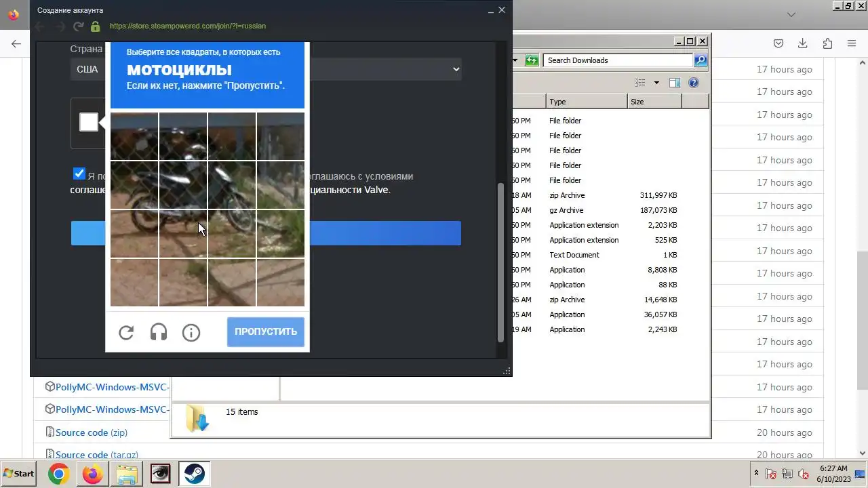Open the Explorer view options dropdown arrow
Screen dimensions: 868x488
(x=656, y=83)
